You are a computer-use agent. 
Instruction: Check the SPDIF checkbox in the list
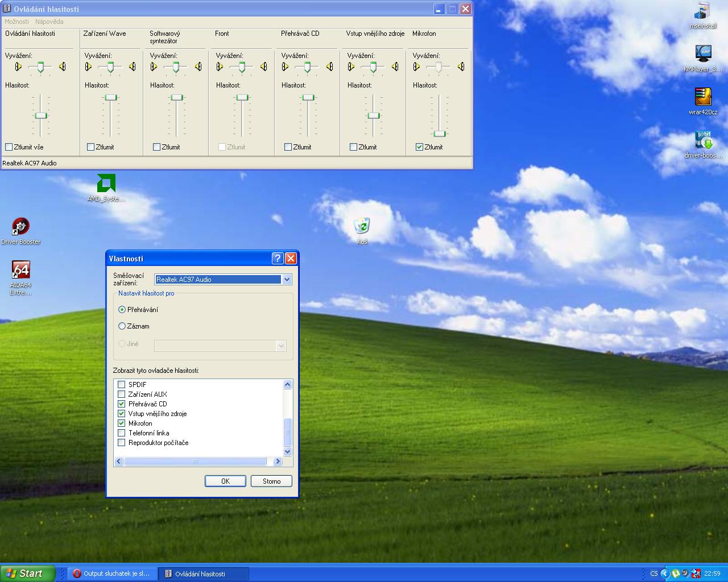(122, 385)
